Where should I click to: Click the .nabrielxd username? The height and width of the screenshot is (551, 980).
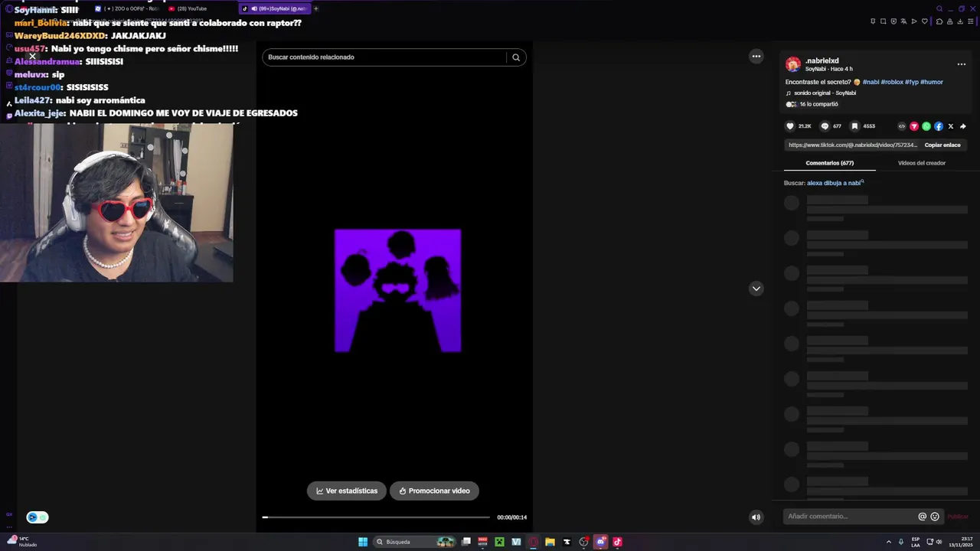[x=822, y=60]
